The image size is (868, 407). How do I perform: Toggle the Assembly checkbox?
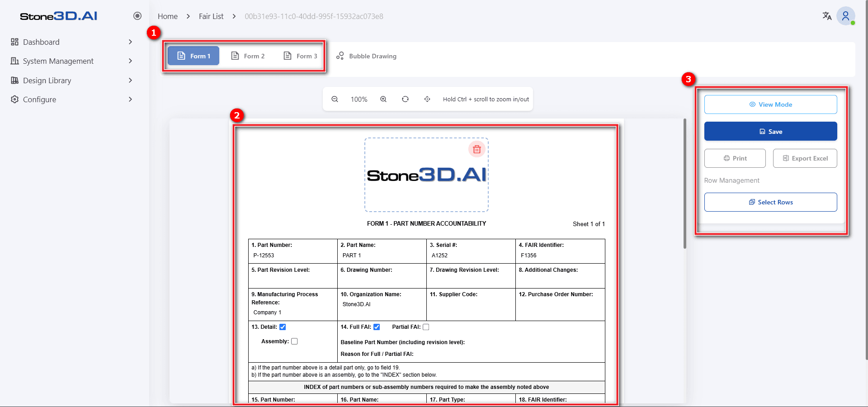pyautogui.click(x=294, y=341)
